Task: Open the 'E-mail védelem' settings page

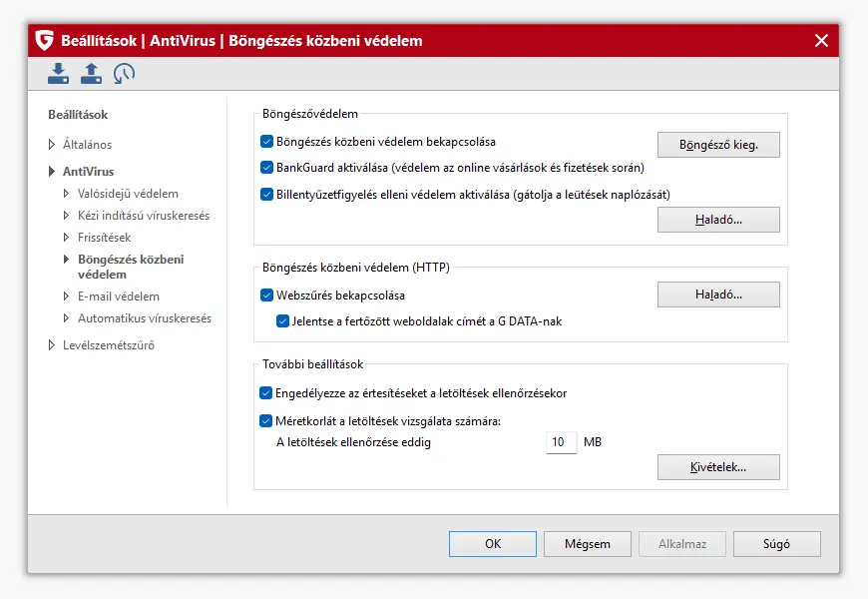Action: point(118,297)
